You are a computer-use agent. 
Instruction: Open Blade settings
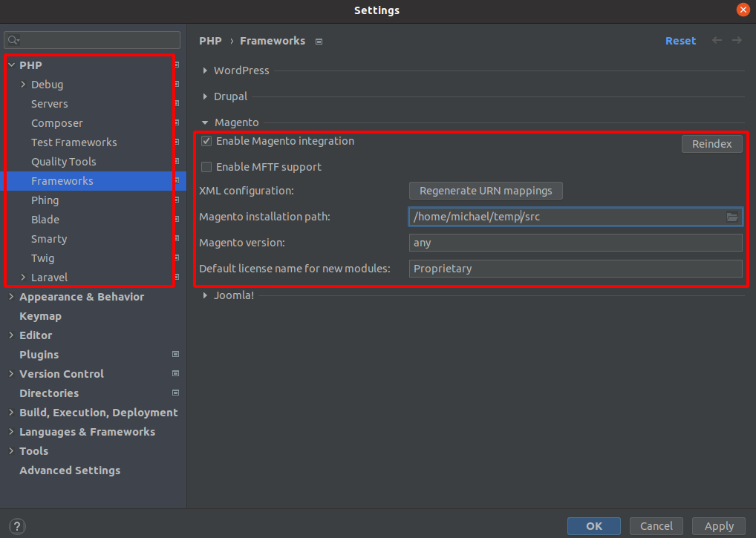45,219
